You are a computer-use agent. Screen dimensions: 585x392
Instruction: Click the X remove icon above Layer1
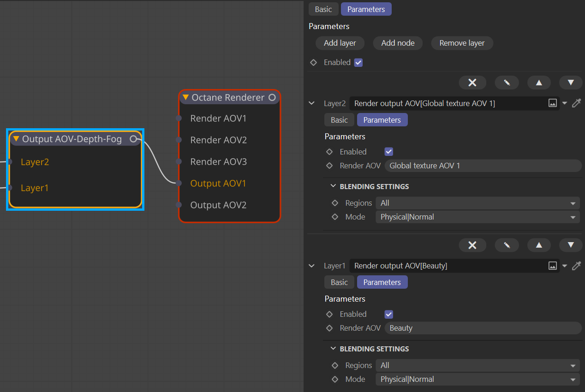pyautogui.click(x=472, y=245)
